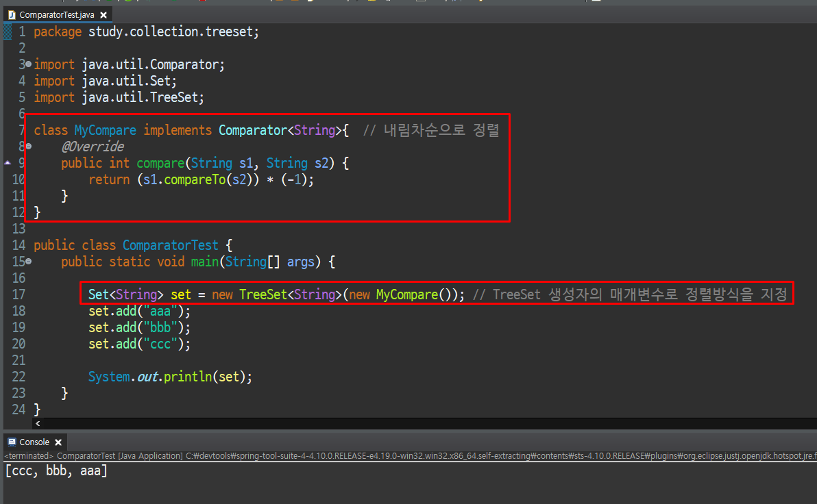The image size is (817, 504).
Task: Place cursor on import java.util.Comparator line
Action: click(x=130, y=64)
